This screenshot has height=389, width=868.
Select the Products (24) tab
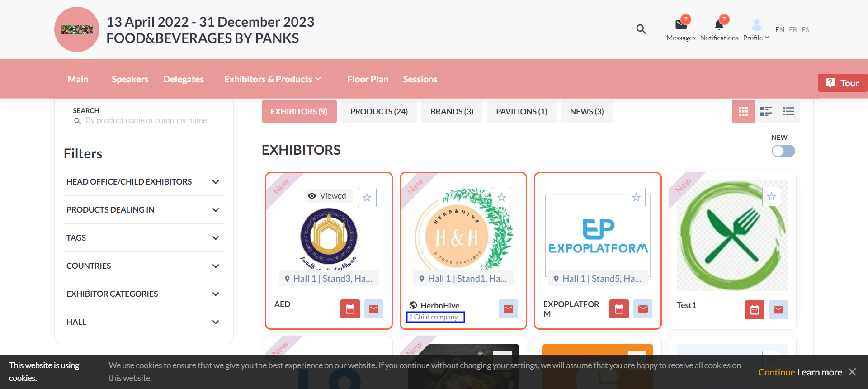click(x=379, y=111)
